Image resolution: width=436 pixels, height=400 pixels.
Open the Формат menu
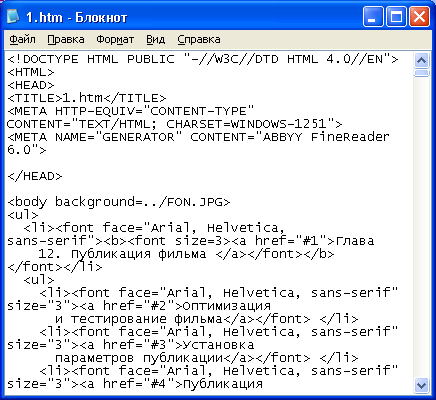(x=115, y=40)
